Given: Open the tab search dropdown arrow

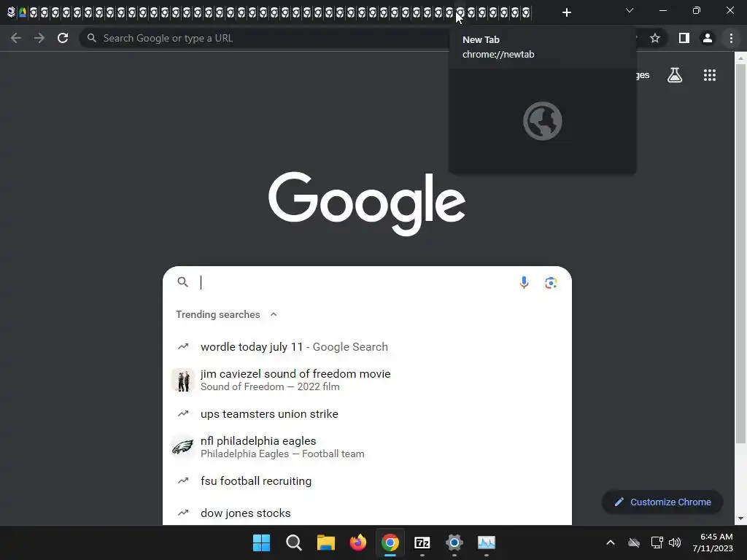Looking at the screenshot, I should click(x=630, y=10).
